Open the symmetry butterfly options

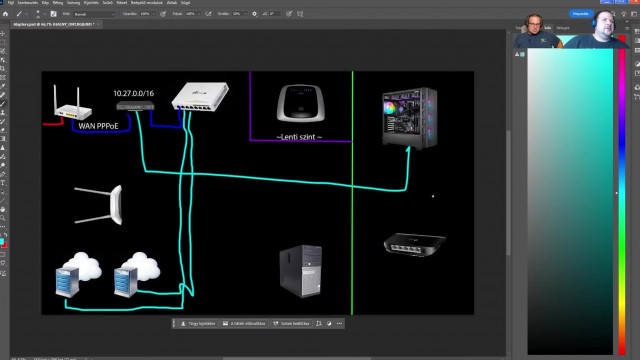coord(300,14)
